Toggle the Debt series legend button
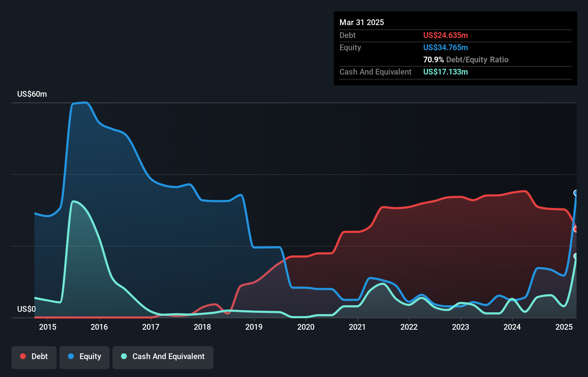Screen dimensions: 588x377 pos(34,357)
